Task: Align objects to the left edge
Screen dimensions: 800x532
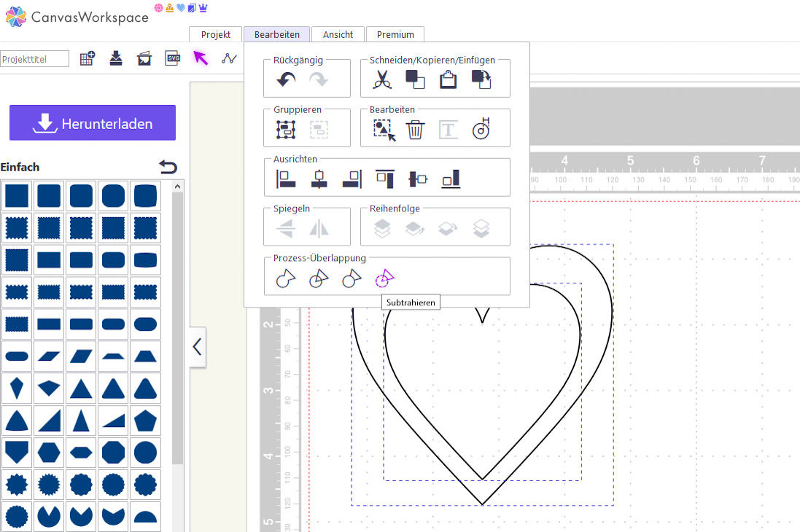Action: tap(286, 179)
